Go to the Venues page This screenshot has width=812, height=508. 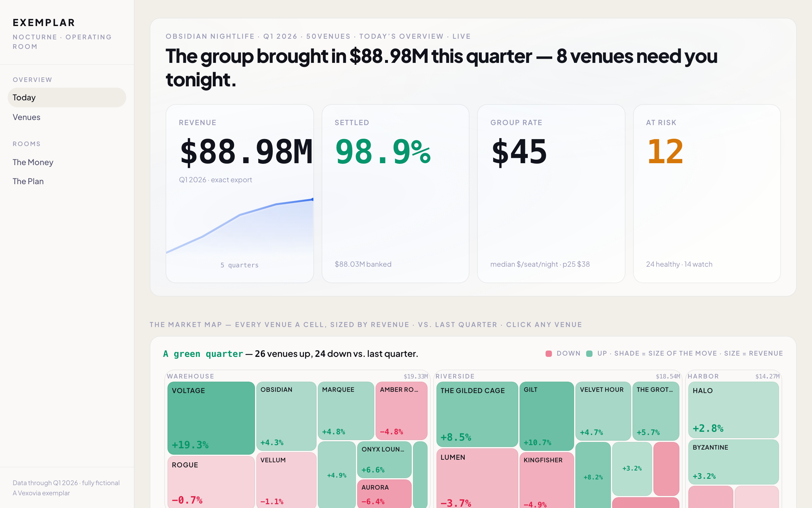click(x=67, y=117)
